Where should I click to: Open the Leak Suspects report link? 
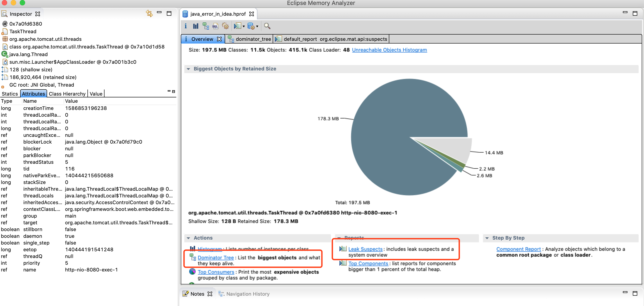(x=365, y=249)
